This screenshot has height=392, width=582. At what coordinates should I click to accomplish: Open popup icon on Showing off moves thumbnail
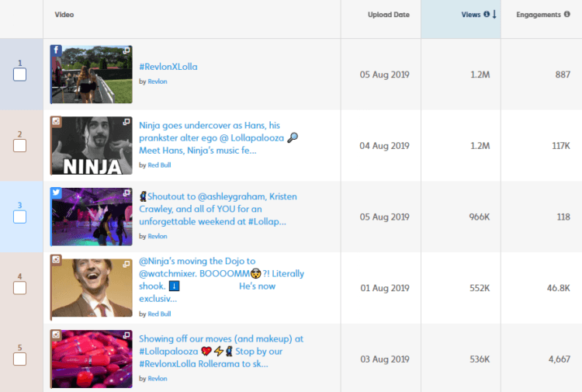pyautogui.click(x=126, y=335)
